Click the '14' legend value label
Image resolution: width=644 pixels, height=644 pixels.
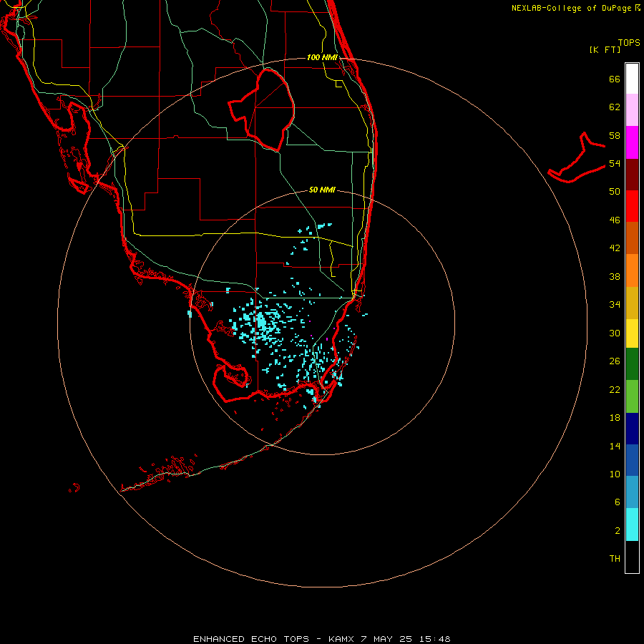[x=615, y=446]
